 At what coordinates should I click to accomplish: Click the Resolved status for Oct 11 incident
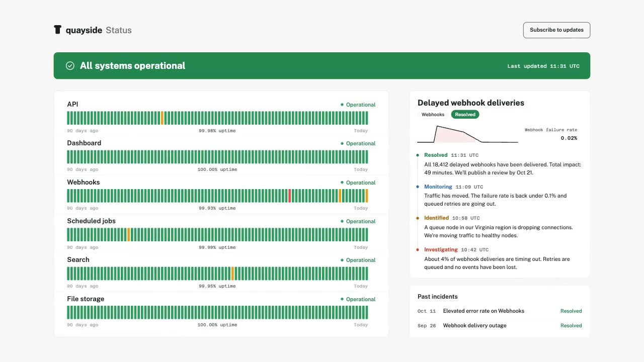571,311
